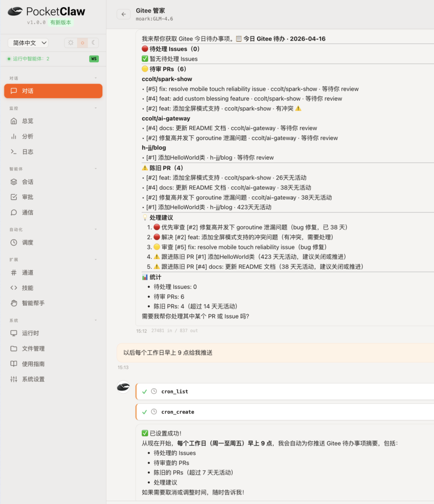434x504 pixels.
Task: Click the 15:13 message timestamp
Action: [123, 368]
